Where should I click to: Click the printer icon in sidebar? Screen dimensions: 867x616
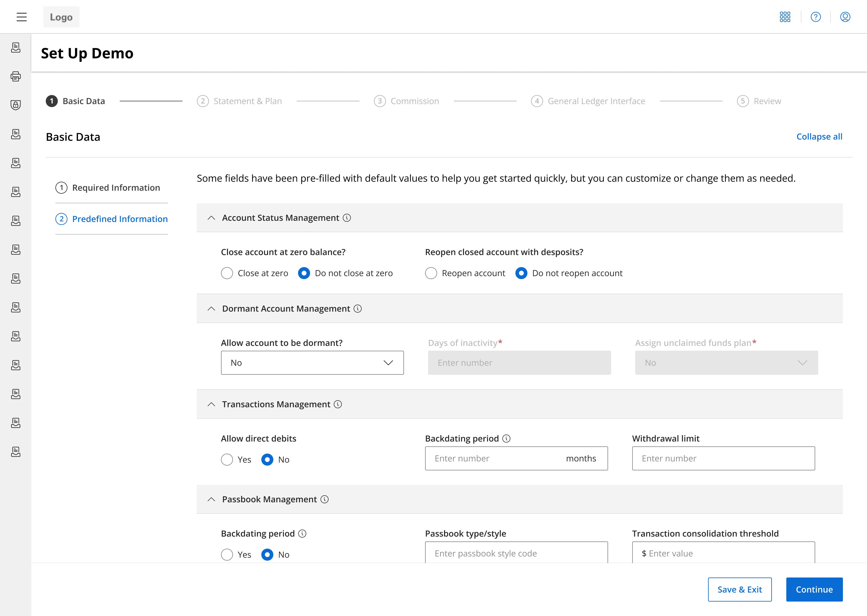click(16, 76)
